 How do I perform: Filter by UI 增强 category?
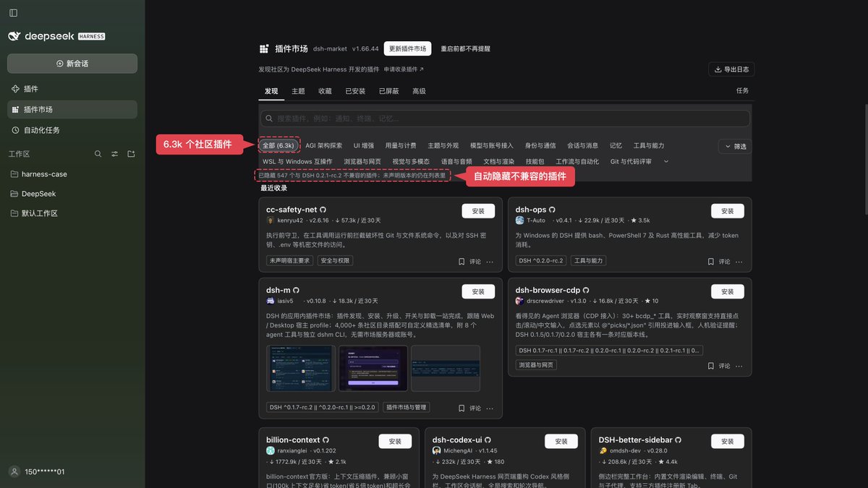click(x=364, y=145)
